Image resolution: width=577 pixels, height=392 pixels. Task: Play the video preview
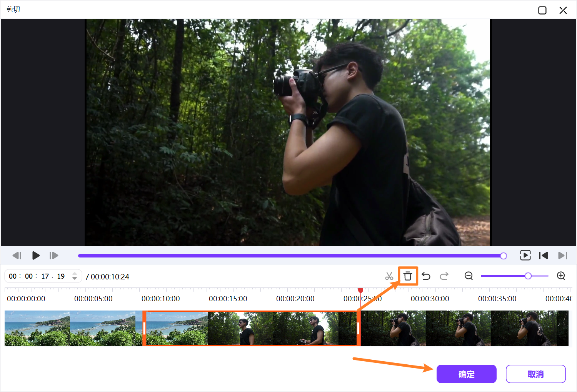pos(36,256)
